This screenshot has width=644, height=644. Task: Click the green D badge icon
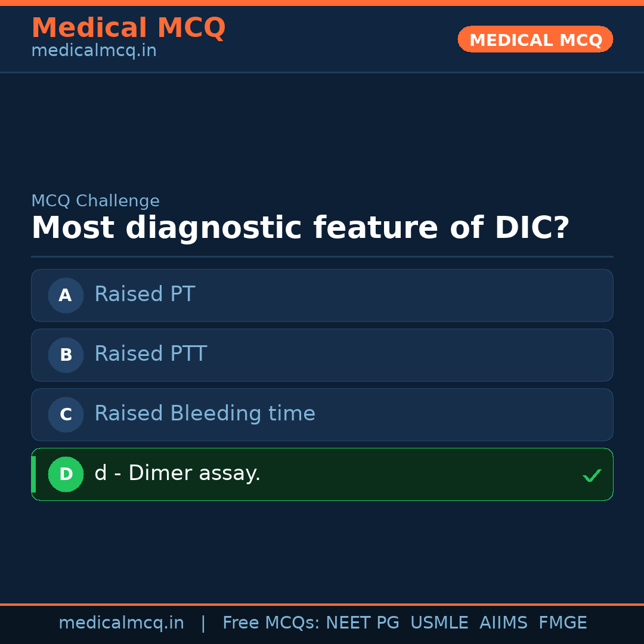(66, 474)
